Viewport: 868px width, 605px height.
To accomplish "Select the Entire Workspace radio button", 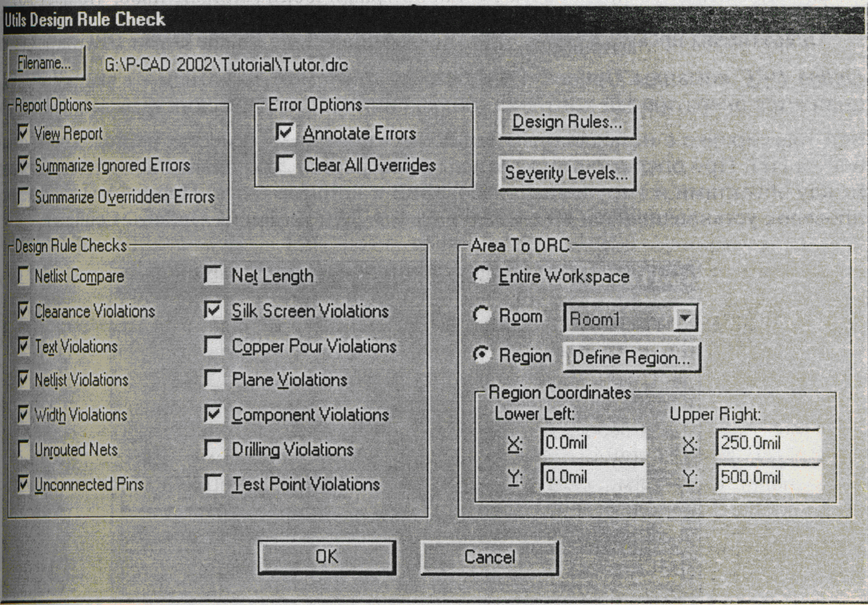I will (482, 275).
